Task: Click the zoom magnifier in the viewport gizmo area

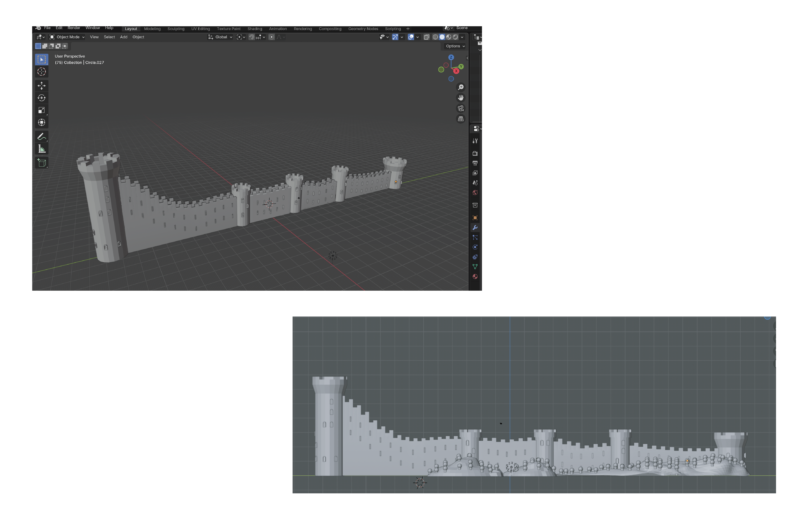Action: [461, 87]
